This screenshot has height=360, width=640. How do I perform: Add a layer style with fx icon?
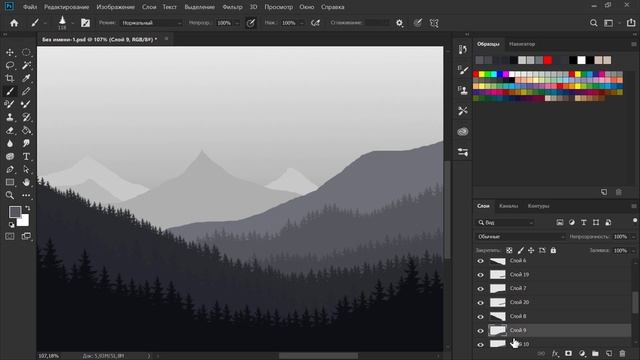[x=555, y=353]
